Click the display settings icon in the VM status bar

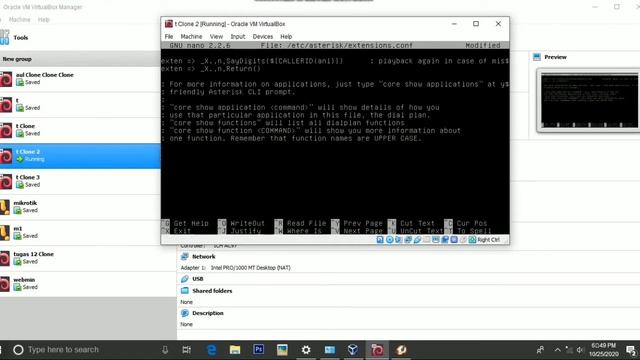click(x=436, y=240)
